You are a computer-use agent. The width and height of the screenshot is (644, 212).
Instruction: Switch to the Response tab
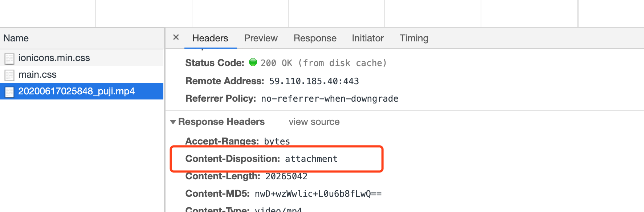coord(315,38)
